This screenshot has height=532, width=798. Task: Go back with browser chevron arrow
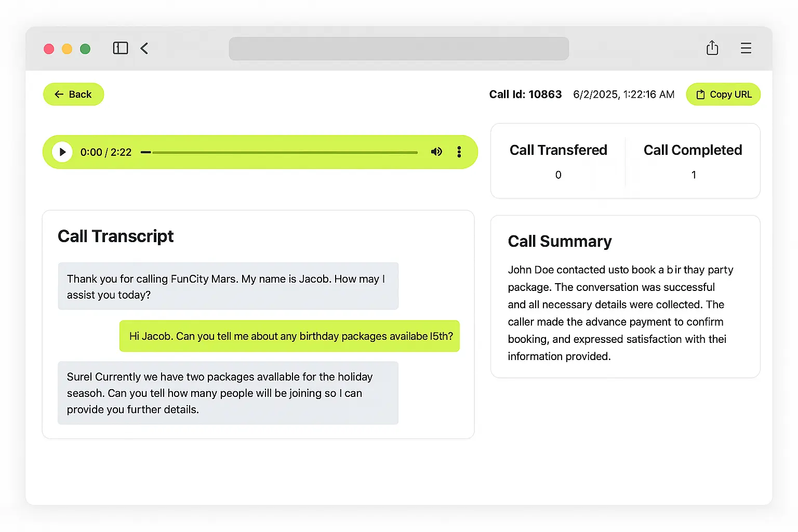click(x=144, y=48)
